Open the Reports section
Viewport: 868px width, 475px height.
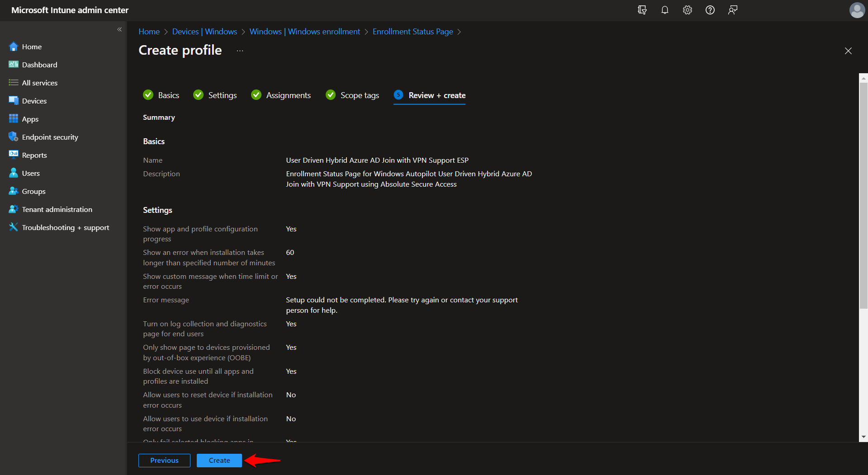[34, 155]
